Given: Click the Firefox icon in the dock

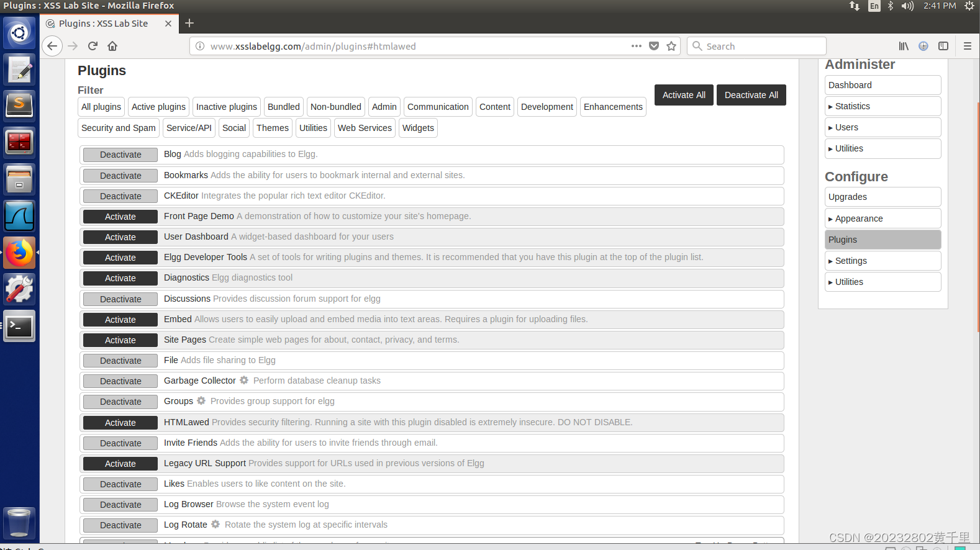Looking at the screenshot, I should 19,253.
